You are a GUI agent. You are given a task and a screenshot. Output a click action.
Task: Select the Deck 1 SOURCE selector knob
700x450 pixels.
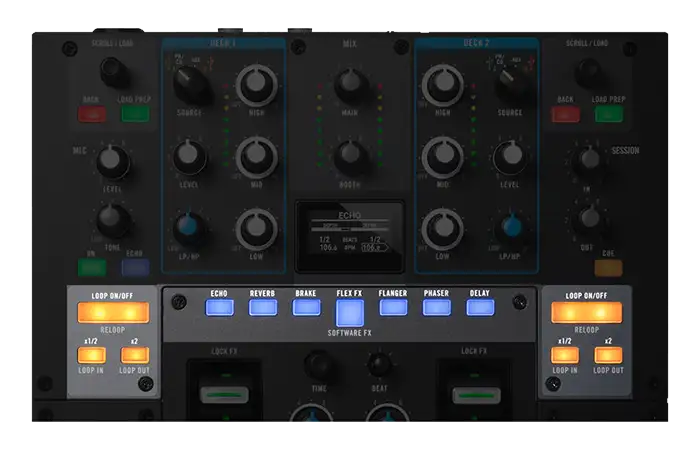tap(191, 84)
